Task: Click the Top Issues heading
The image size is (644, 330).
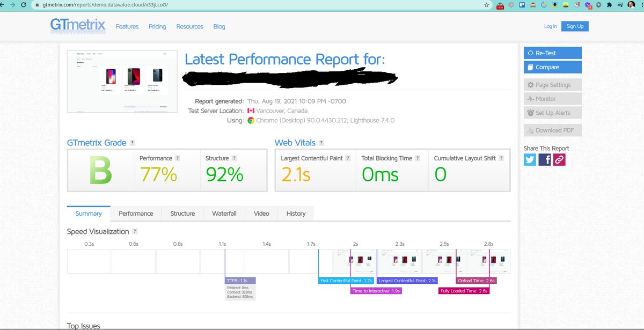Action: click(83, 326)
